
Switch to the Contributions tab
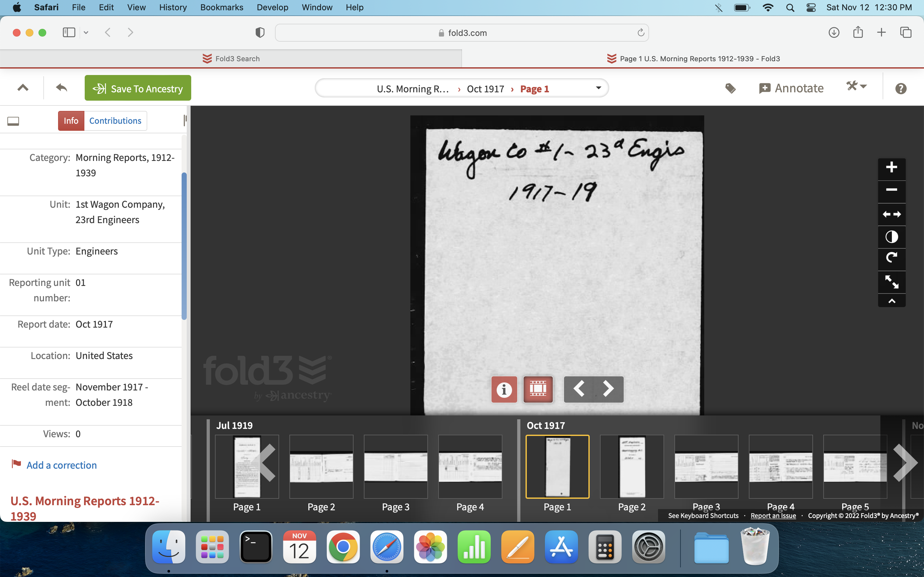pyautogui.click(x=115, y=121)
